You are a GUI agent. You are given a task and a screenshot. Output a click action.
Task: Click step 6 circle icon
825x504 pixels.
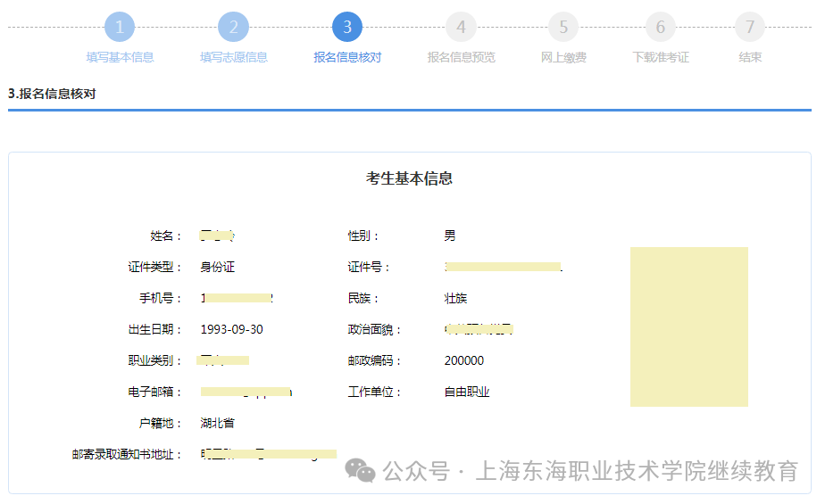click(661, 27)
